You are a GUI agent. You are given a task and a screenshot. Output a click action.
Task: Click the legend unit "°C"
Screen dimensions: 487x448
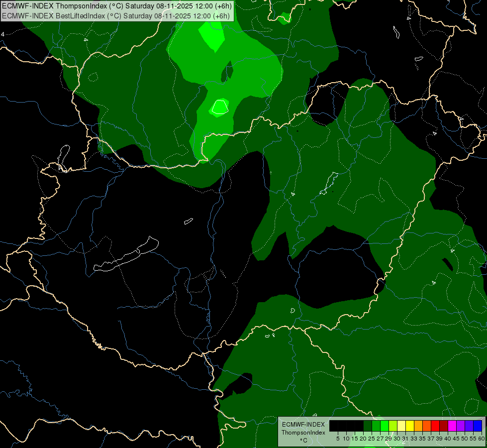tap(303, 441)
